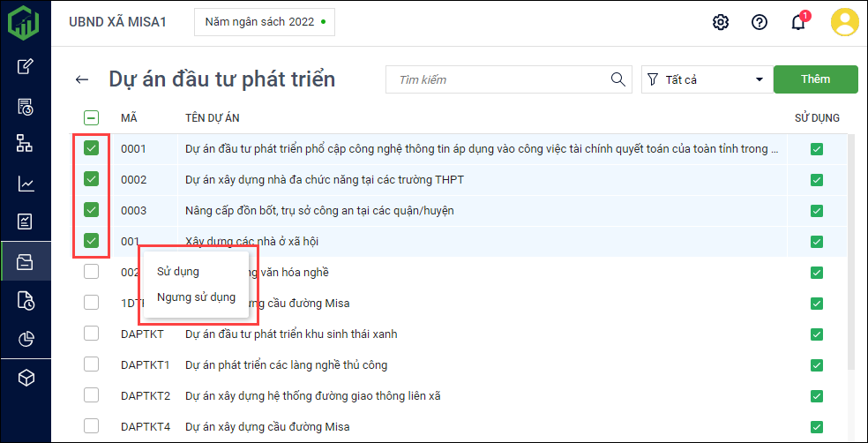Open the Năm ngân sách 2022 selector
Image resolution: width=868 pixels, height=443 pixels.
[x=265, y=22]
